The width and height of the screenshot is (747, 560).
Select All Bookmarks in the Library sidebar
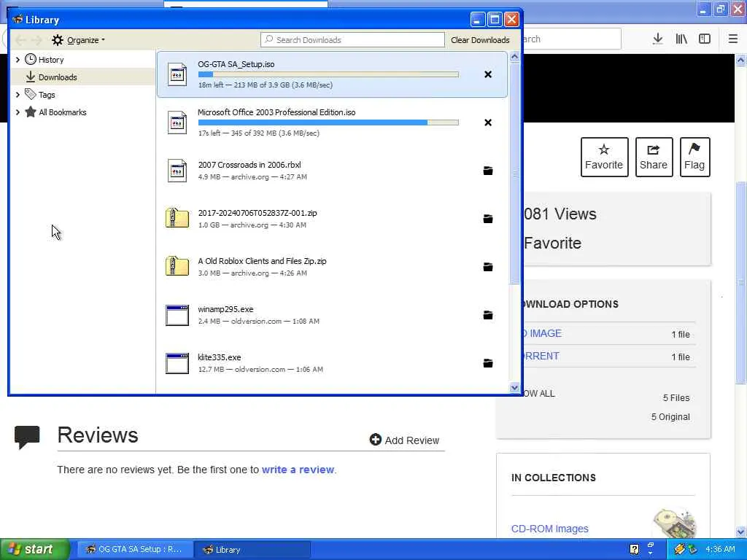click(63, 112)
